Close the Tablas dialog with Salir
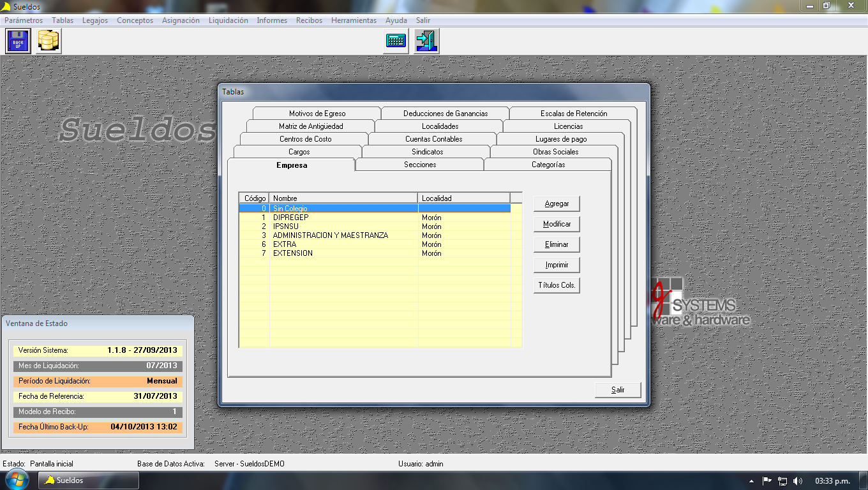 point(618,390)
